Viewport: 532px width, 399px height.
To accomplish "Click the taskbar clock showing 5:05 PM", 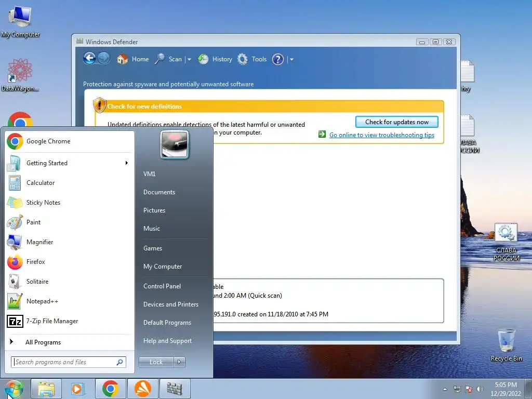I will [506, 389].
